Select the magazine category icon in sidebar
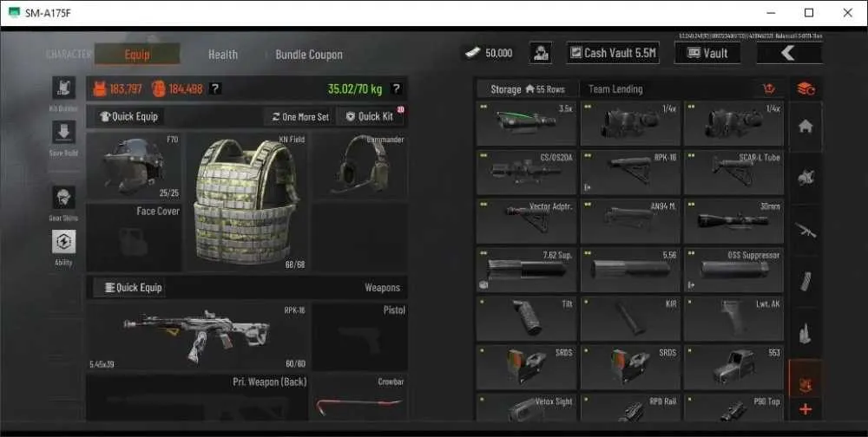868x437 pixels. click(x=806, y=281)
